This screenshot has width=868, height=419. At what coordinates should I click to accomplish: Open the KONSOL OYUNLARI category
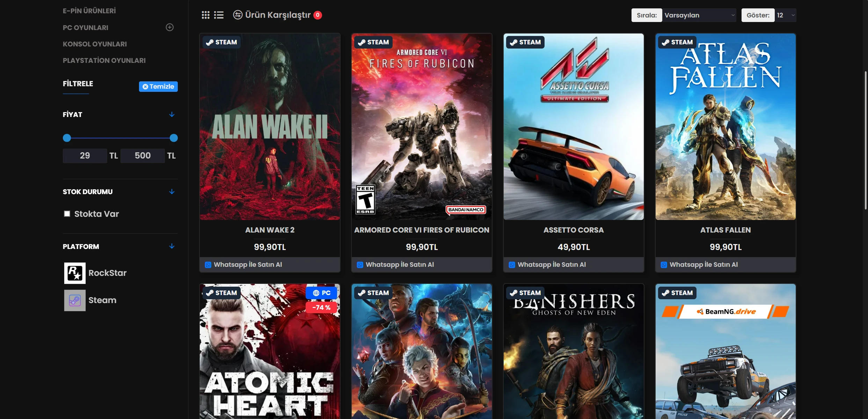[x=95, y=44]
